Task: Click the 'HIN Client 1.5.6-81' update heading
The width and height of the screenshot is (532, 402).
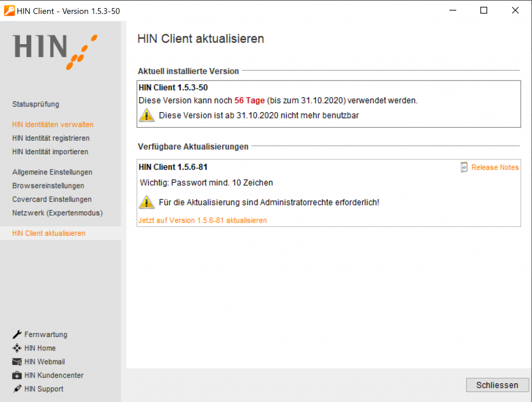Action: (x=173, y=167)
